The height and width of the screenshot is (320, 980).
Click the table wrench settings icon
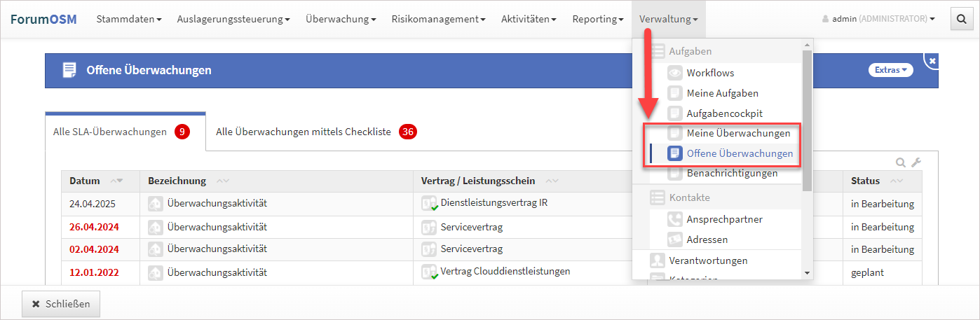[916, 162]
